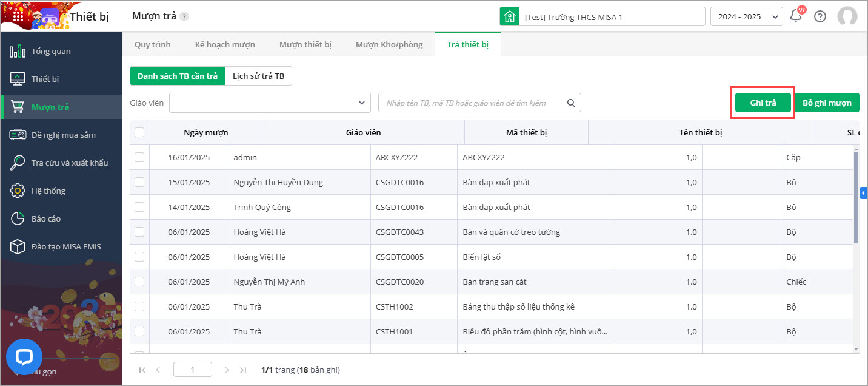Select the Trịnh Quý Công row checkbox
The image size is (868, 386).
[139, 207]
